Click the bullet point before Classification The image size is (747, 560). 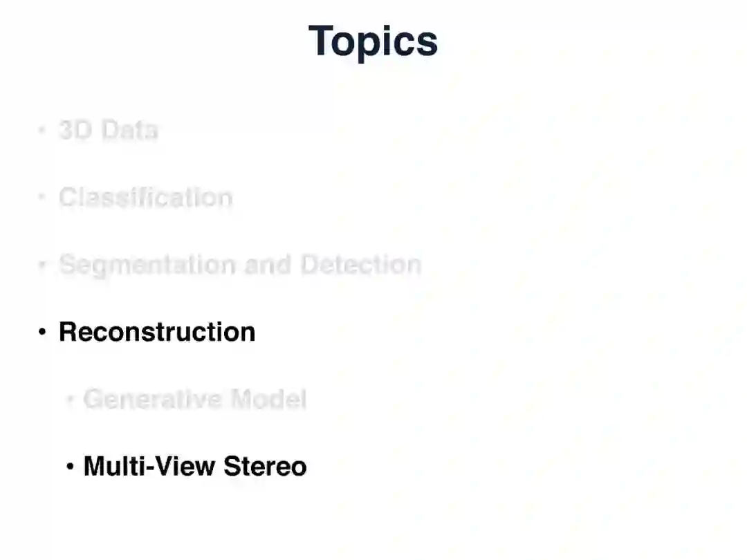pyautogui.click(x=42, y=198)
